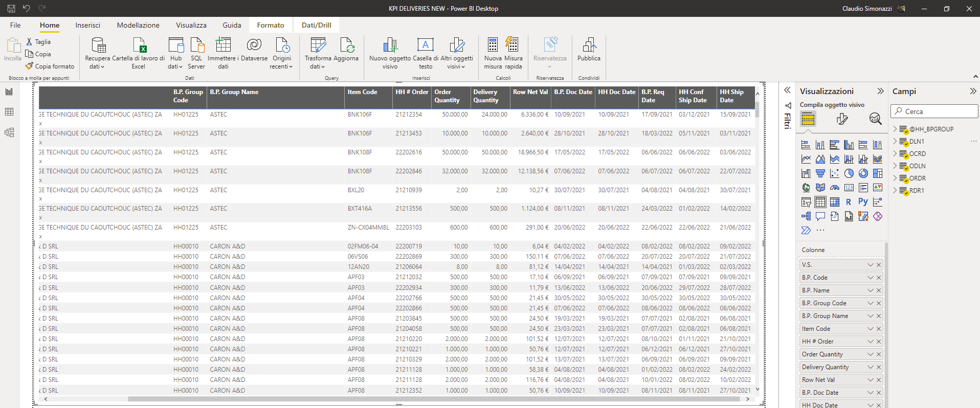Click Casella di testo in ribbon
Screen dimensions: 980x408
click(x=426, y=53)
